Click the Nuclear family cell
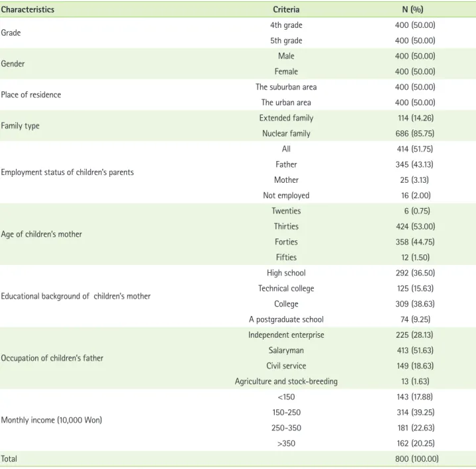476x469 pixels. click(286, 133)
